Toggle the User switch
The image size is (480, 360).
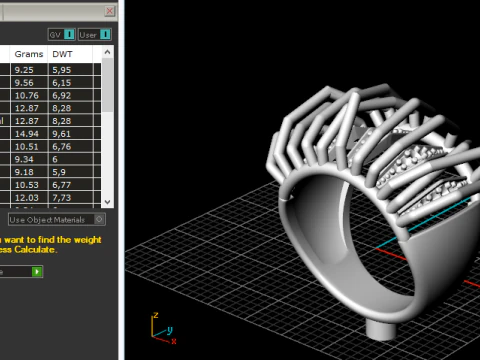(x=95, y=35)
